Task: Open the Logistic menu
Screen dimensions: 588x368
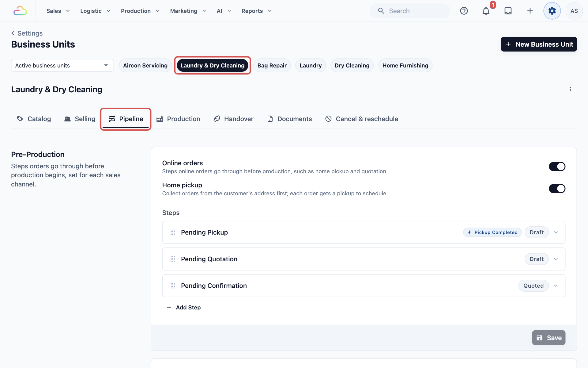Action: pyautogui.click(x=95, y=11)
